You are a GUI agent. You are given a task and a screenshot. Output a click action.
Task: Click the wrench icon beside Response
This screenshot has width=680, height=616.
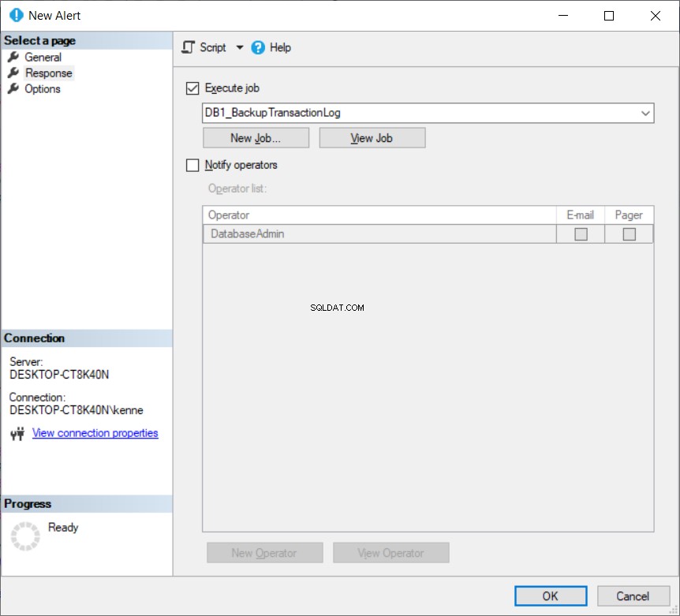coord(13,73)
